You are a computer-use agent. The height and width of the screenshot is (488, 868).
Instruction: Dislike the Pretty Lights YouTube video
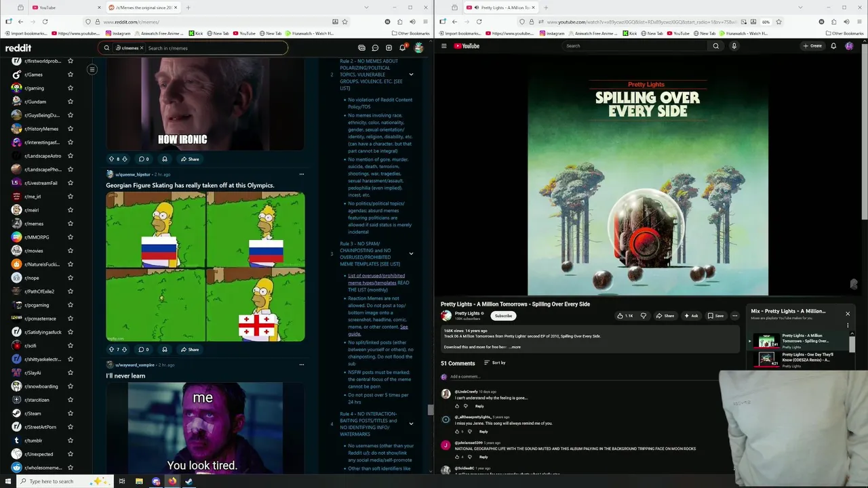point(644,316)
